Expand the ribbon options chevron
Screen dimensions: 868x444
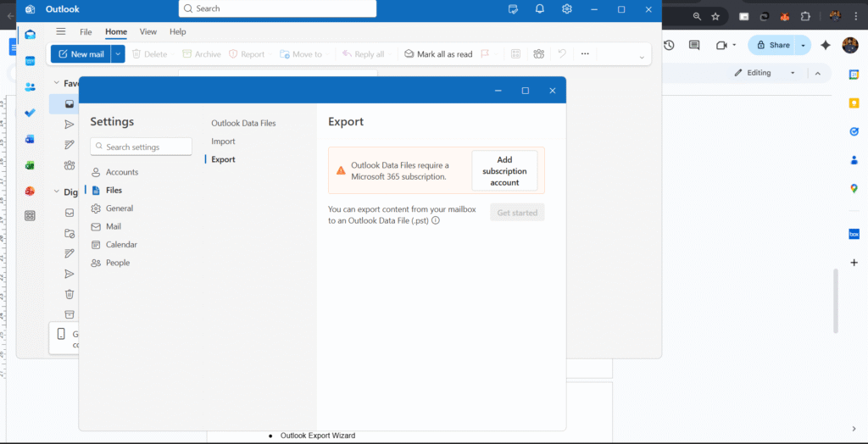[x=642, y=57]
